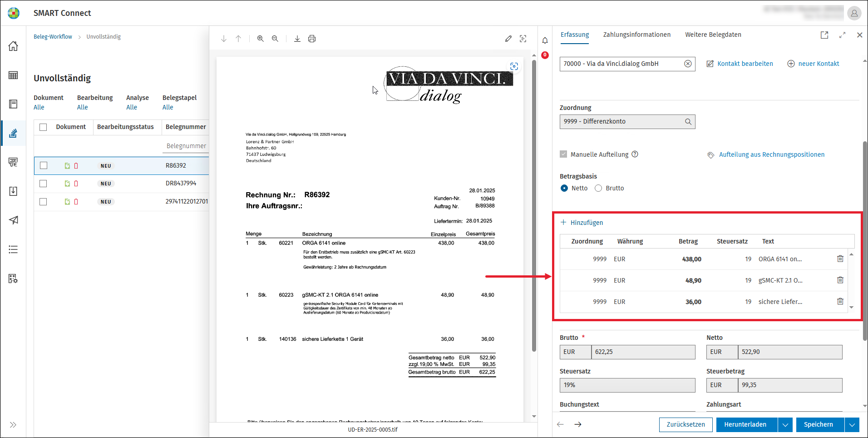Open the user profile avatar

(854, 13)
